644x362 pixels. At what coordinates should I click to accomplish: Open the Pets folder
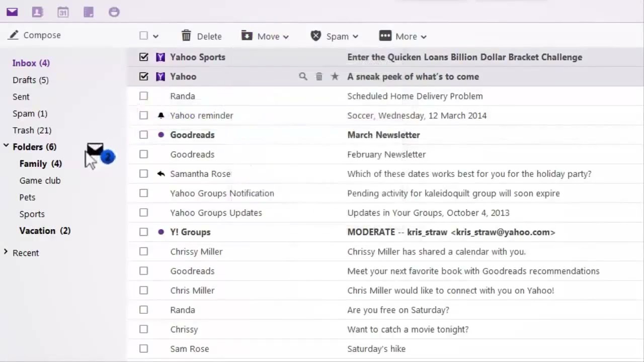[27, 198]
